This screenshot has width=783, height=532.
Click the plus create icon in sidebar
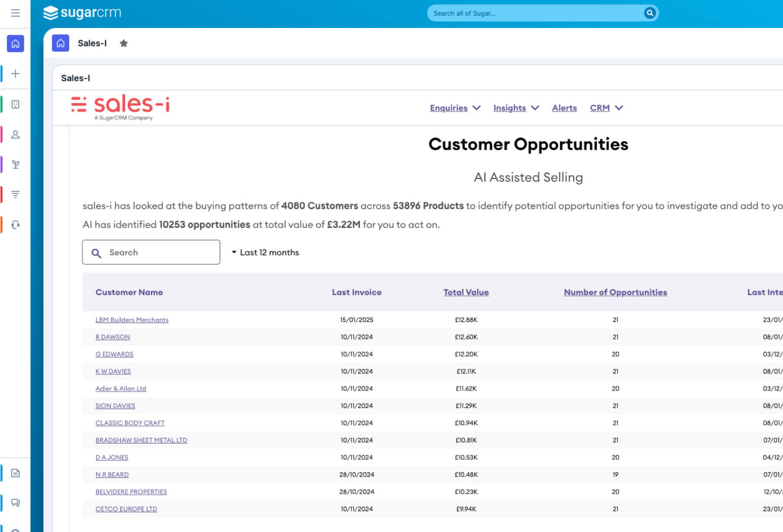pyautogui.click(x=15, y=74)
